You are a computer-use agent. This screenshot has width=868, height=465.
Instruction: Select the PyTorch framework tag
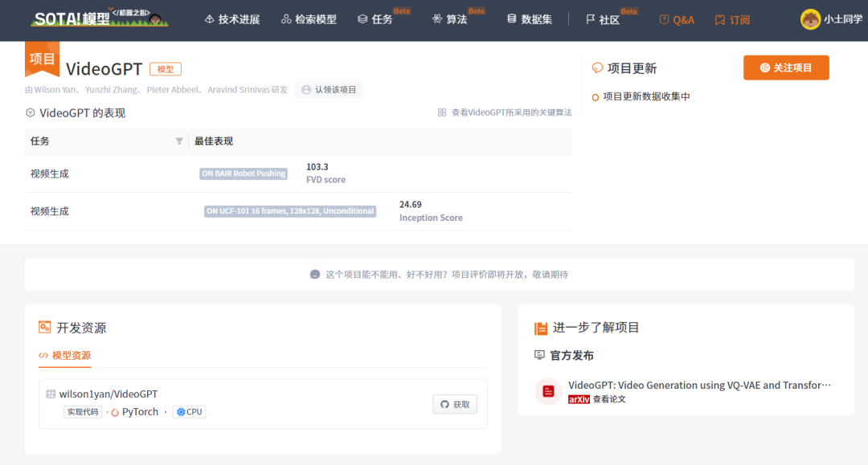tap(135, 411)
